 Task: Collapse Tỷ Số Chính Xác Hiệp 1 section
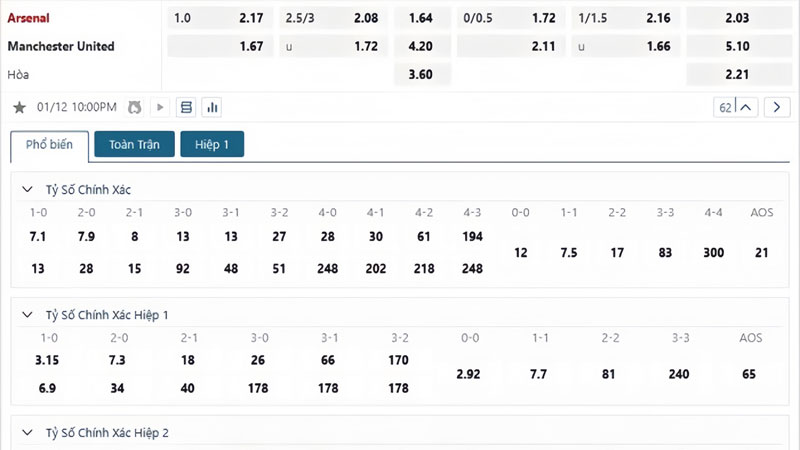(28, 314)
